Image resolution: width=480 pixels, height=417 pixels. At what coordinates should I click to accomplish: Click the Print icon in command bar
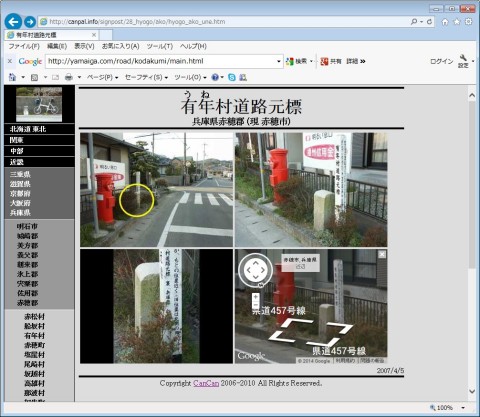click(x=69, y=77)
